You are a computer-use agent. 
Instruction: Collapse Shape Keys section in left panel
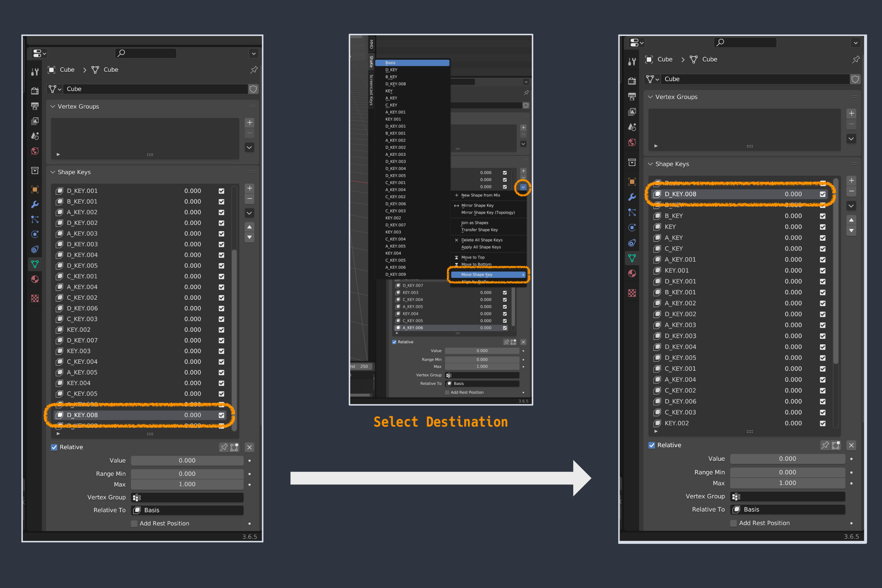[x=53, y=172]
